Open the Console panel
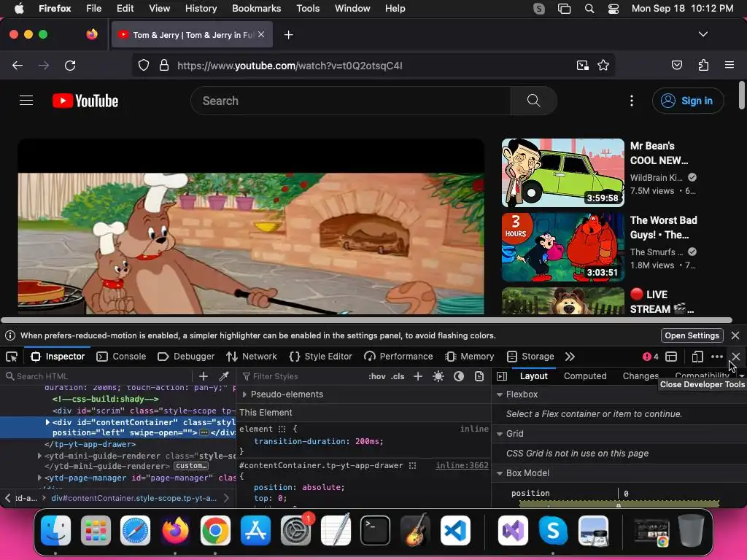This screenshot has height=560, width=747. 121,357
